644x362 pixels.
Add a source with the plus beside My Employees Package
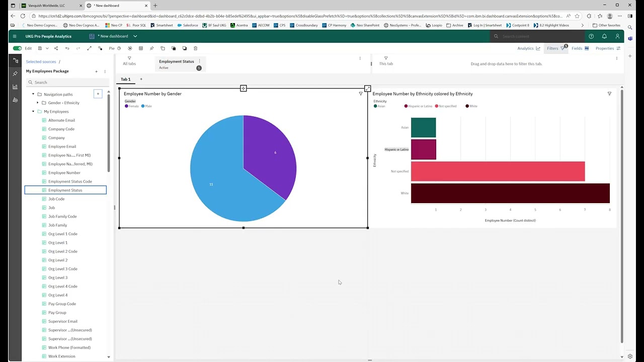pyautogui.click(x=97, y=71)
